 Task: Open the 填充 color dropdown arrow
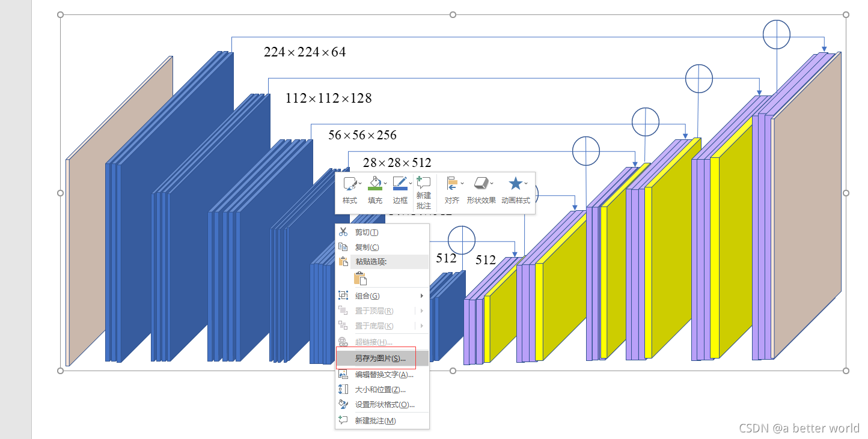pyautogui.click(x=385, y=183)
